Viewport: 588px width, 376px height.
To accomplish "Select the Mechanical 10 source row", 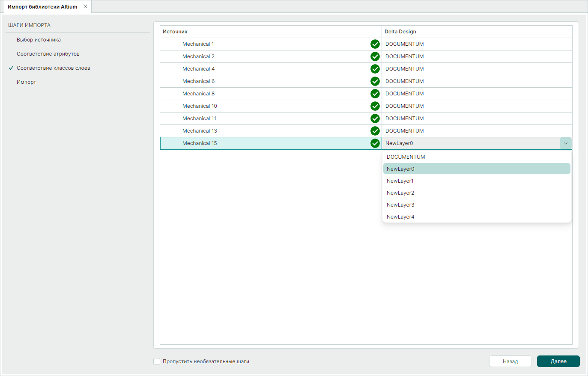I will [200, 106].
